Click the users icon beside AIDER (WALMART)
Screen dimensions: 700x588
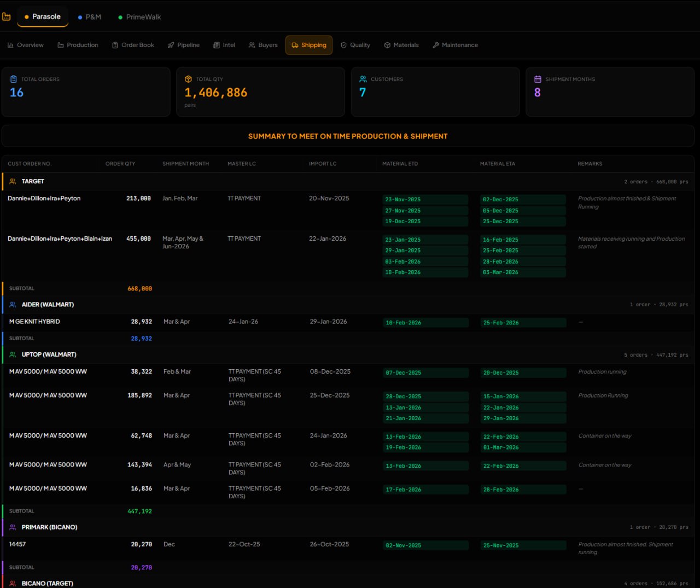pyautogui.click(x=13, y=305)
